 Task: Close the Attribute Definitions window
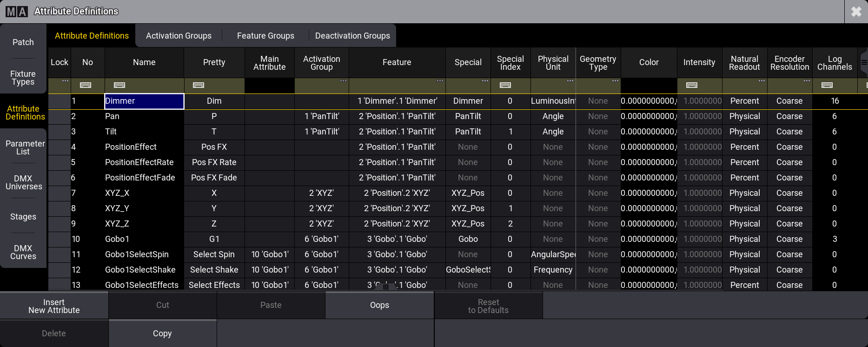coord(856,12)
